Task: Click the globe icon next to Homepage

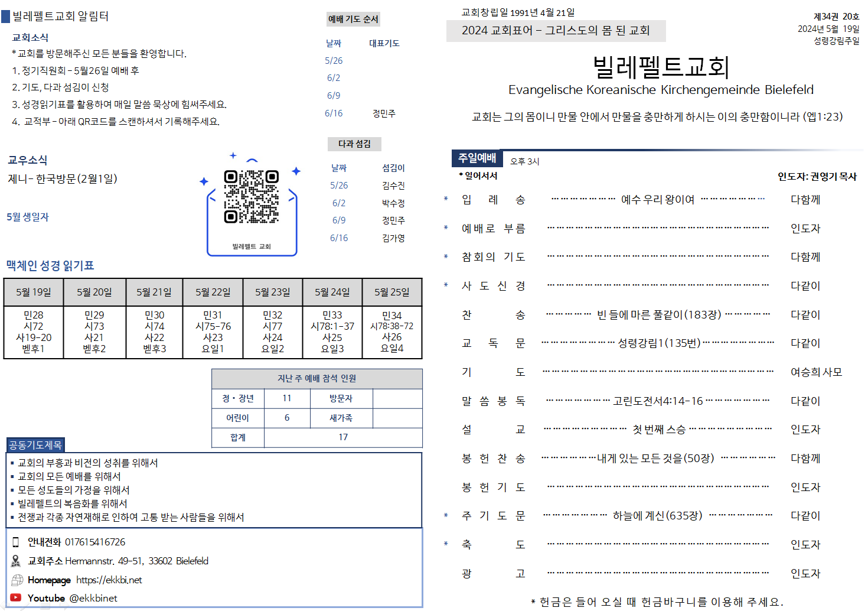Action: pos(17,580)
